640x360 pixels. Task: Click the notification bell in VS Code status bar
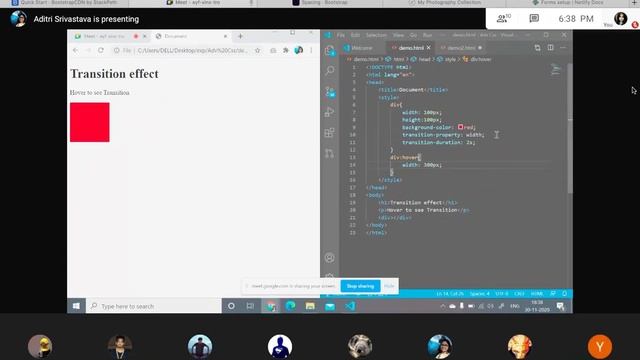click(564, 293)
